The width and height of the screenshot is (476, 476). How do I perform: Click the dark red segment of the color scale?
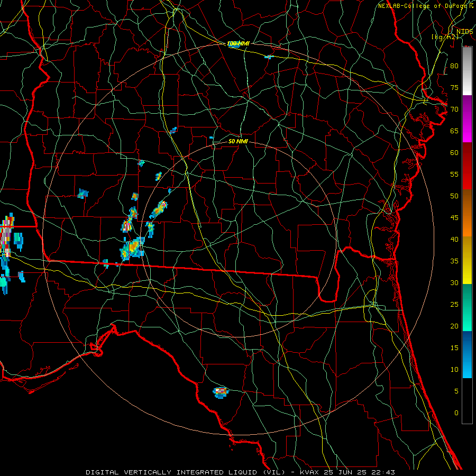467,166
